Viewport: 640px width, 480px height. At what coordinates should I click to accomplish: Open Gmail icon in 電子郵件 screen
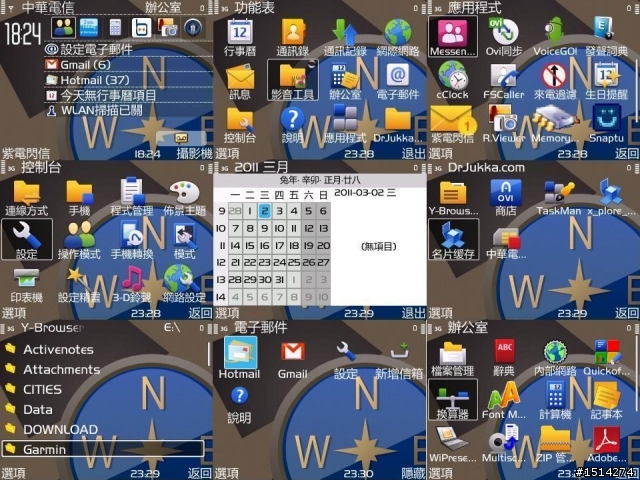[293, 351]
